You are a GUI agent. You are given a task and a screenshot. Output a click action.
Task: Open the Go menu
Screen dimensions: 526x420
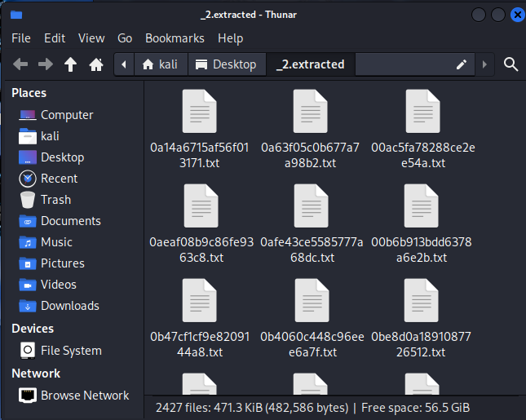[125, 38]
